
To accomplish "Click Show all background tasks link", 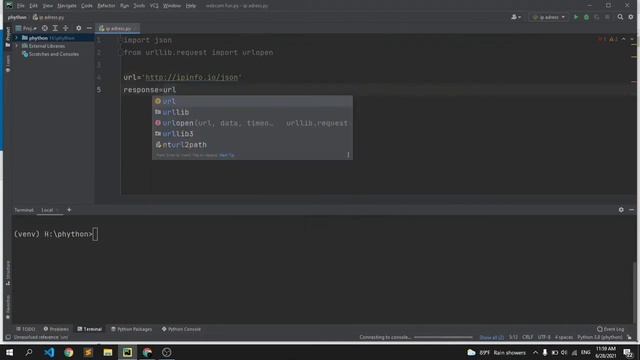I will click(491, 337).
